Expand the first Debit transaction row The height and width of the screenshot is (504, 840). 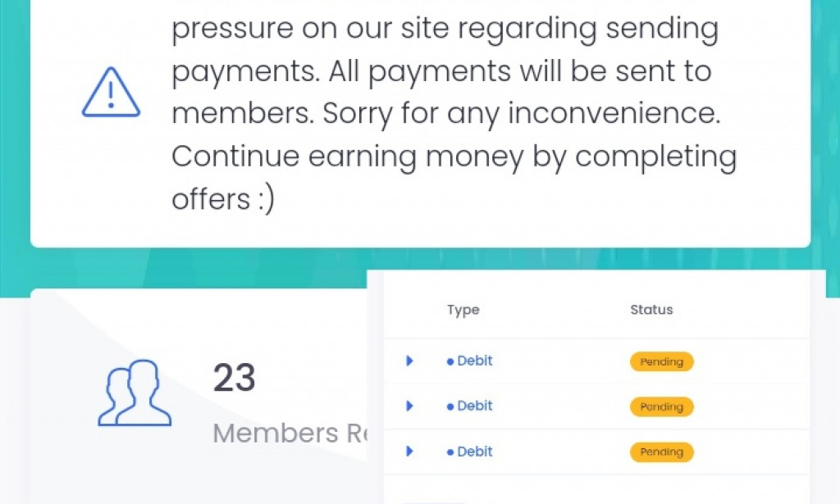(x=409, y=361)
